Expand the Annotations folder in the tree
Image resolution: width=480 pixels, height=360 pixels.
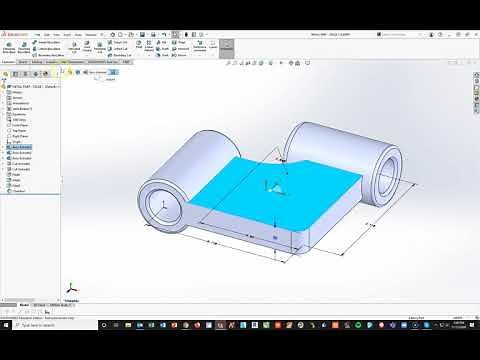click(3, 103)
